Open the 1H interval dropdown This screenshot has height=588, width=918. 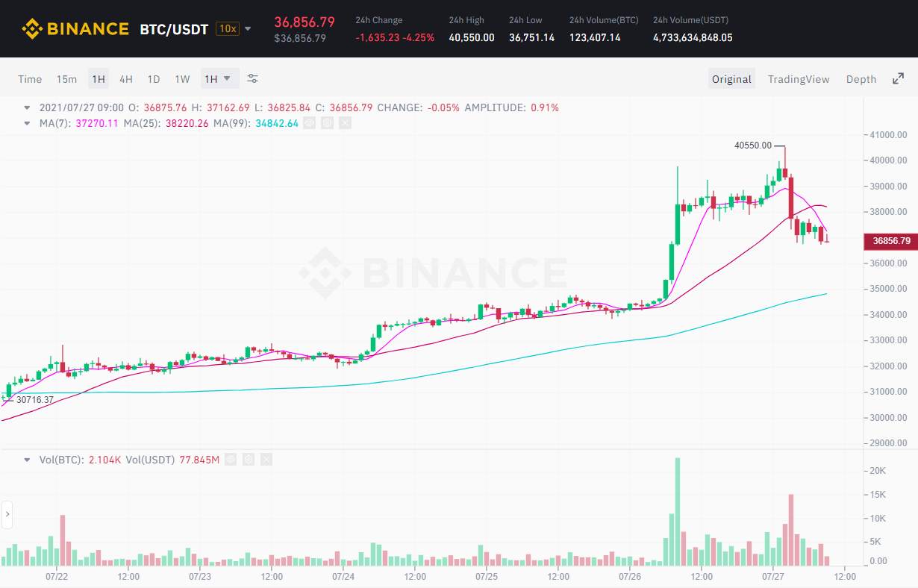(219, 78)
